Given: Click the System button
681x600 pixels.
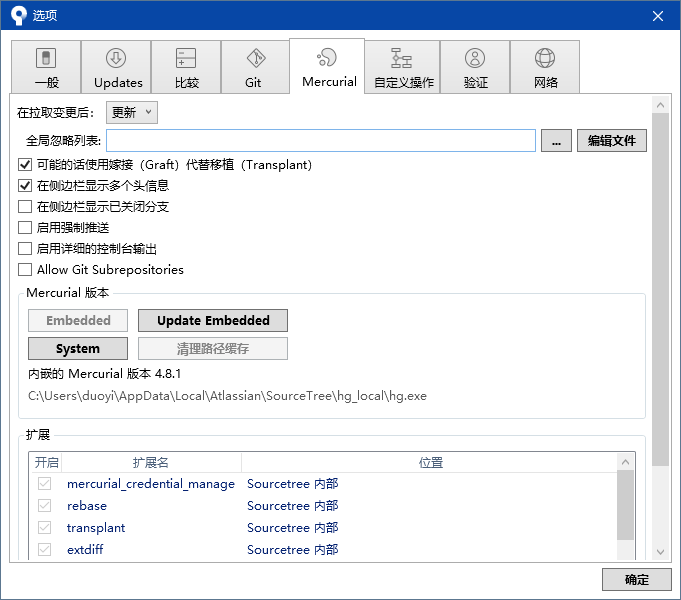Looking at the screenshot, I should (78, 348).
